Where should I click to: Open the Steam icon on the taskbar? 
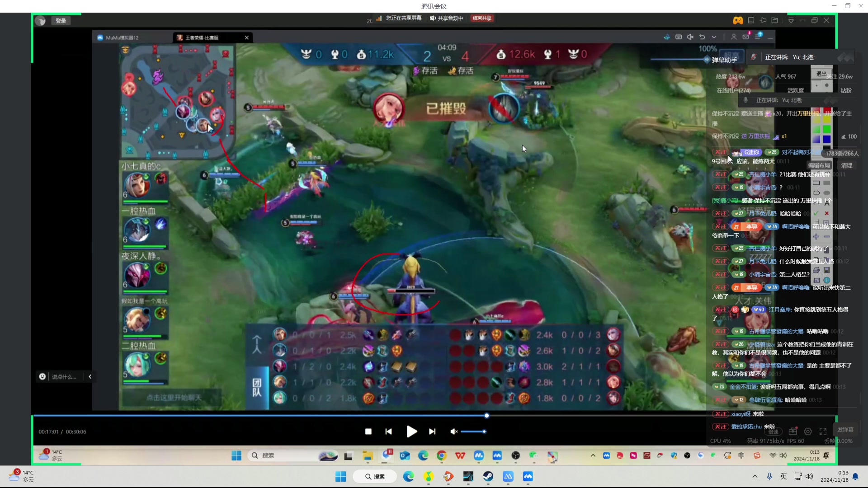click(x=488, y=476)
